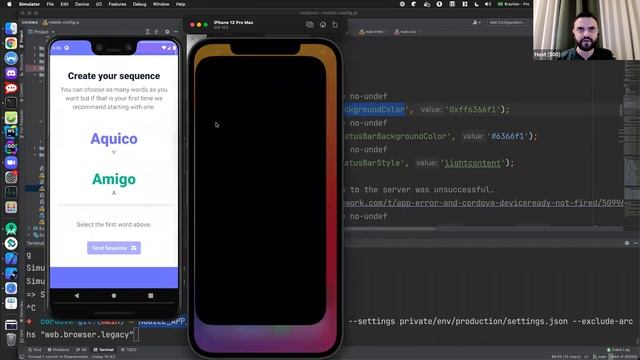
Task: Open the user account dropdown in IDE toolbar
Action: point(476,22)
